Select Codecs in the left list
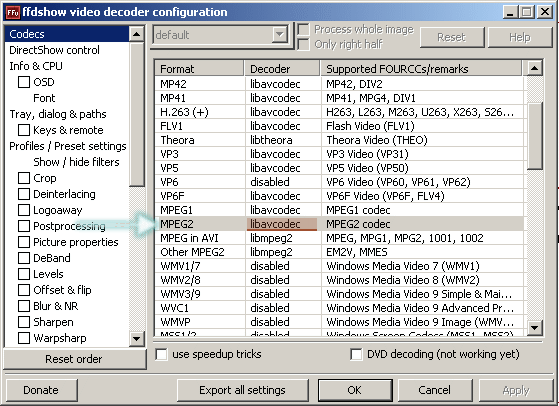 coord(67,34)
